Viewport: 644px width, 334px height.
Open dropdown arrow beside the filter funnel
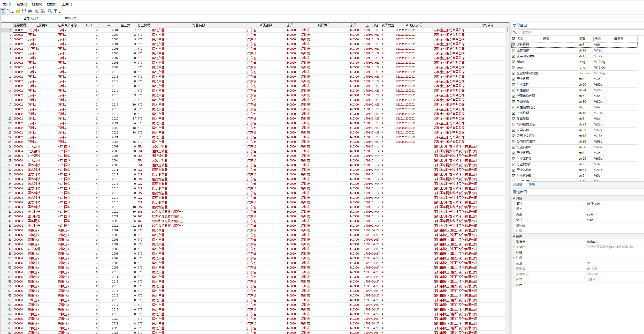tap(60, 12)
